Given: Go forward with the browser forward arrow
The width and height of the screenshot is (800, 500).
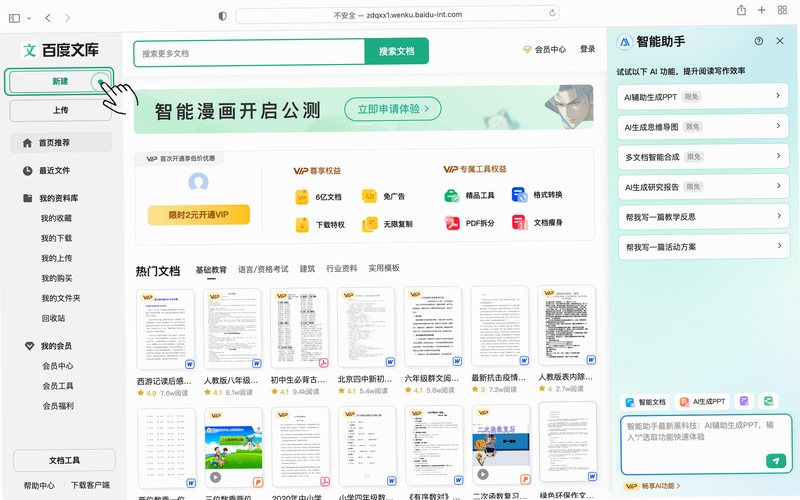Looking at the screenshot, I should tap(67, 18).
